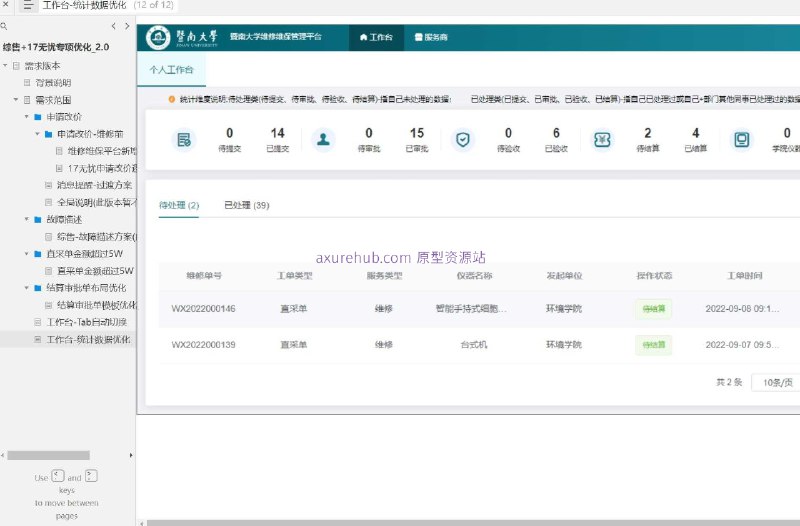Click the 共 2 条 total count text
Image resolution: width=800 pixels, height=526 pixels.
[x=729, y=382]
